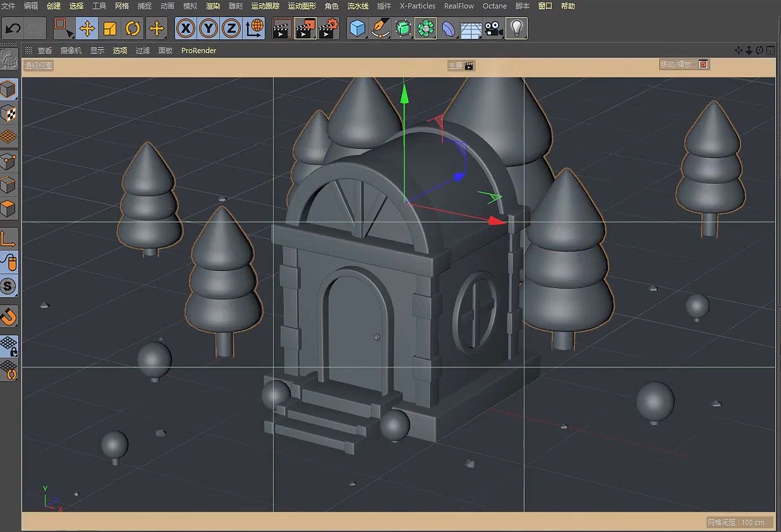Image resolution: width=781 pixels, height=532 pixels.
Task: Open the Floor/environment objects dropdown
Action: (471, 28)
